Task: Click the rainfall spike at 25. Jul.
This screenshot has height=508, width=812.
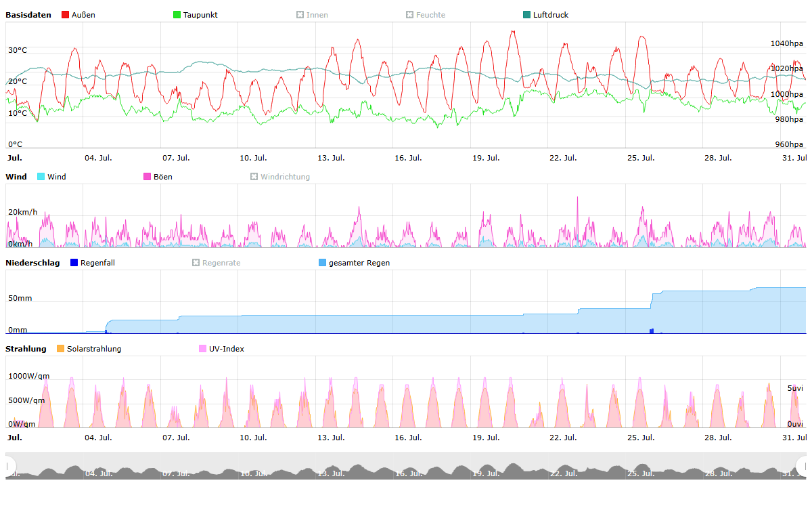Action: [x=652, y=331]
